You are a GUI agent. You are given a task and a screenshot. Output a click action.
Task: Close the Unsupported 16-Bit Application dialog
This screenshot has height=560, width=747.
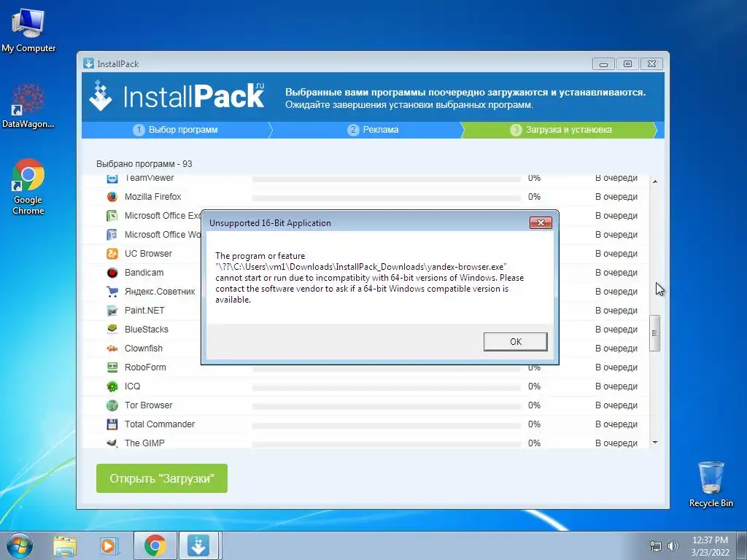click(x=541, y=223)
